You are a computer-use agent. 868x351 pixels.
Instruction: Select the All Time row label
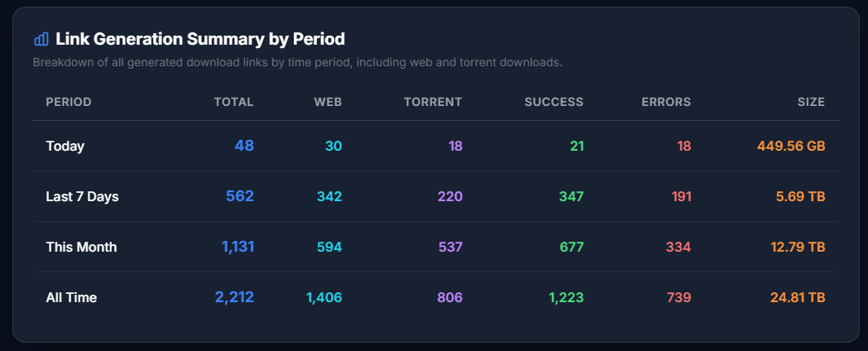(71, 297)
